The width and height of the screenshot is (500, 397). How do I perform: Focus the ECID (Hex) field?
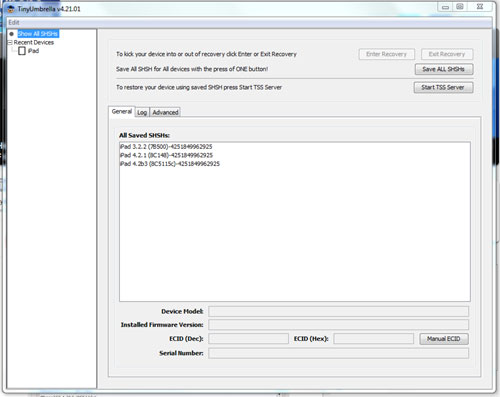point(374,339)
